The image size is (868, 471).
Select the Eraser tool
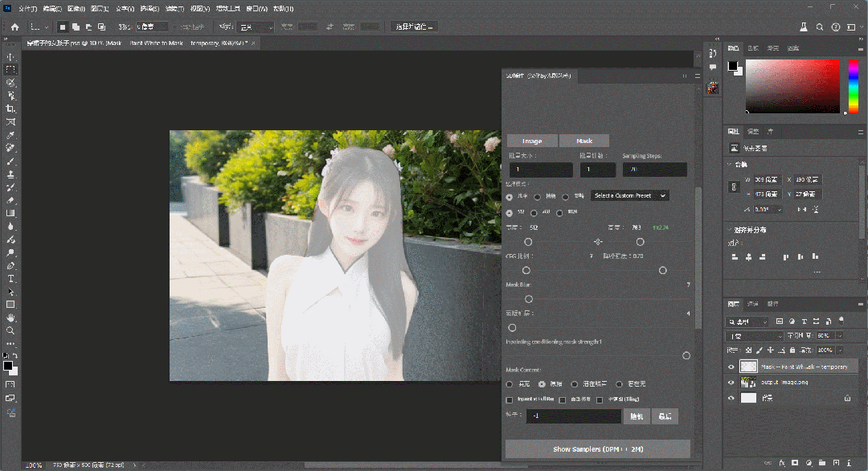click(x=10, y=201)
